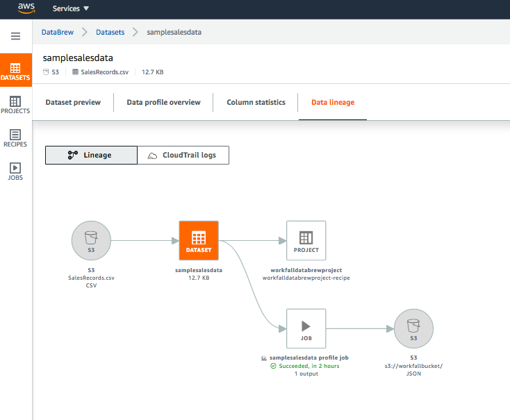The height and width of the screenshot is (420, 510).
Task: Open the Services dropdown menu
Action: pyautogui.click(x=71, y=8)
